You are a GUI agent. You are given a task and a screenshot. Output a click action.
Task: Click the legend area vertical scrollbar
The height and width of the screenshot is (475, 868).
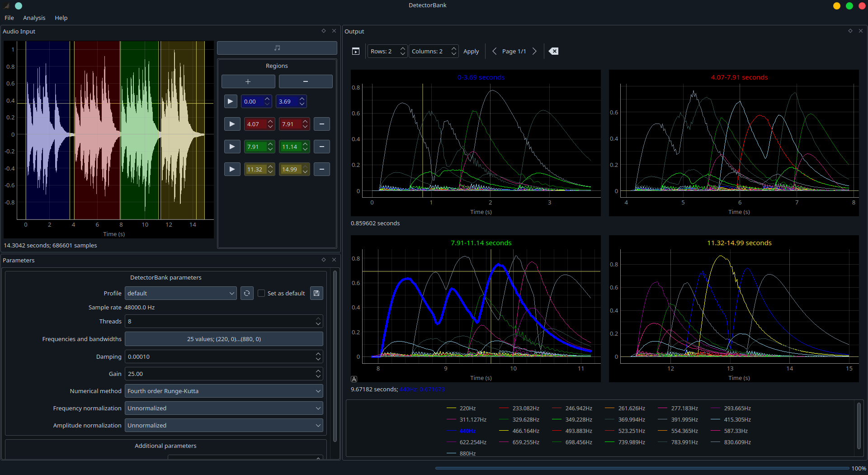pyautogui.click(x=859, y=425)
